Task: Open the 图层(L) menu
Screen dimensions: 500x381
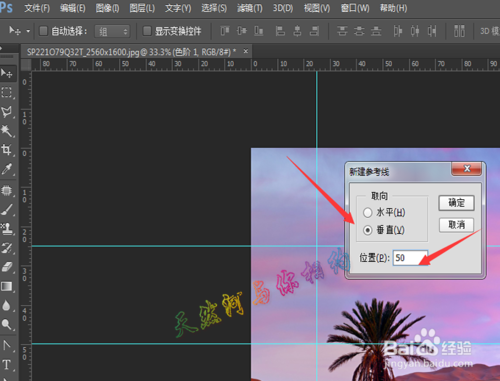Action: pos(142,8)
